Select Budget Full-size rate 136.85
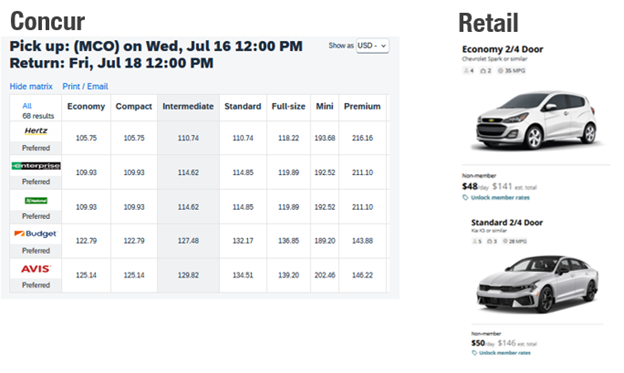The image size is (624, 373). (289, 241)
